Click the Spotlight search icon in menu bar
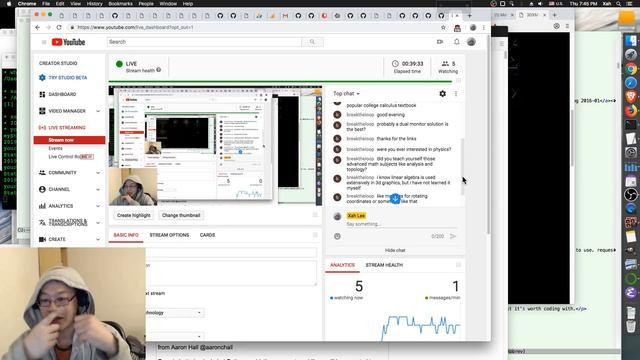Image resolution: width=640 pixels, height=360 pixels. coord(619,4)
